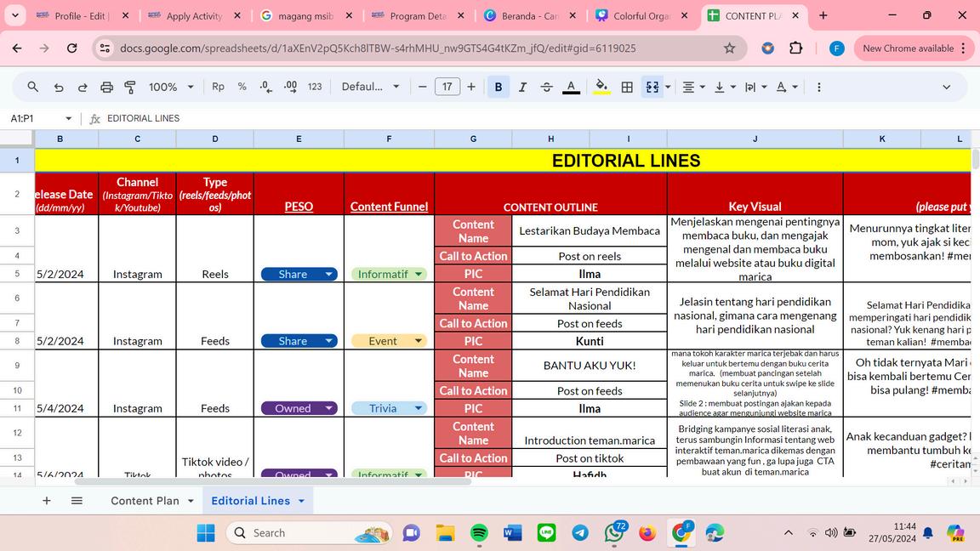Viewport: 980px width, 551px height.
Task: Decrease decimal places
Action: pyautogui.click(x=266, y=87)
